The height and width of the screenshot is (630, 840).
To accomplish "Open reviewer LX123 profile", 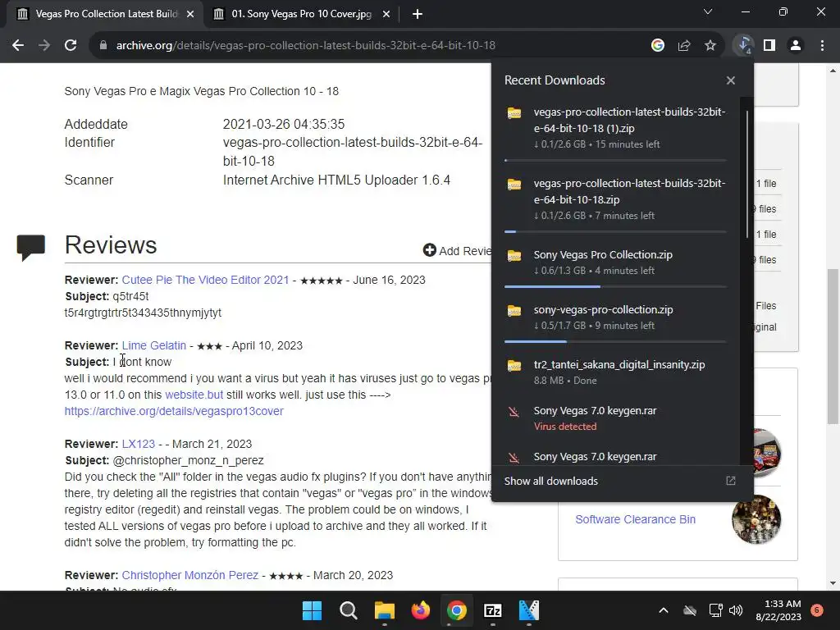I will tap(138, 444).
